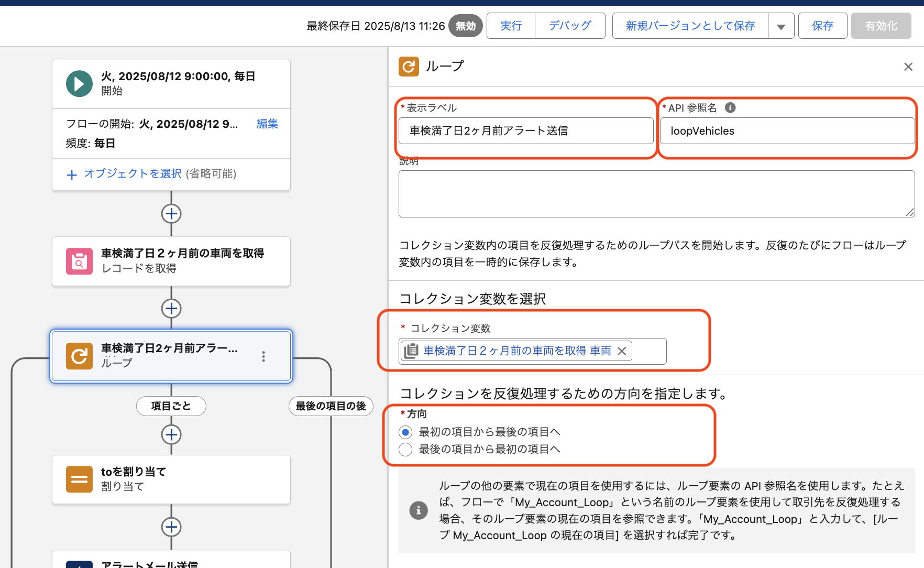Add element under 項目ごと path

tap(171, 435)
